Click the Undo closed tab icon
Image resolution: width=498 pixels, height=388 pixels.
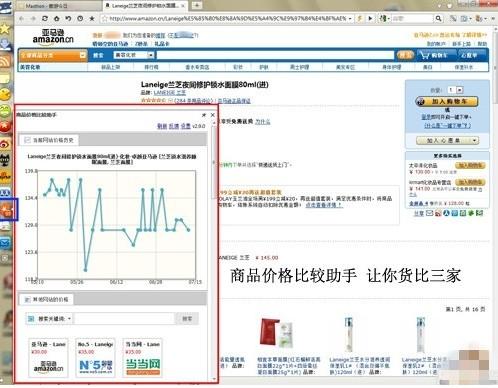click(x=68, y=19)
